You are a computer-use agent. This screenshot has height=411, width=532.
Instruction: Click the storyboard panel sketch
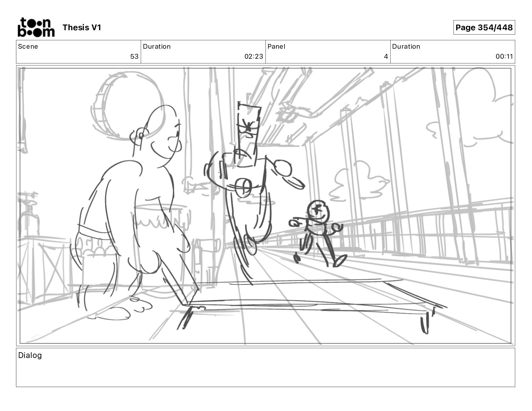tap(265, 205)
